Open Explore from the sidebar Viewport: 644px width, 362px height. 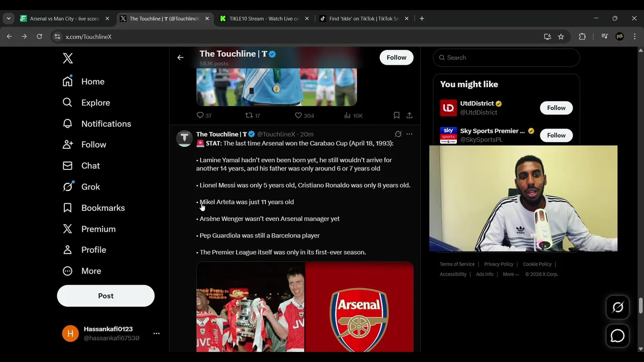(86, 103)
